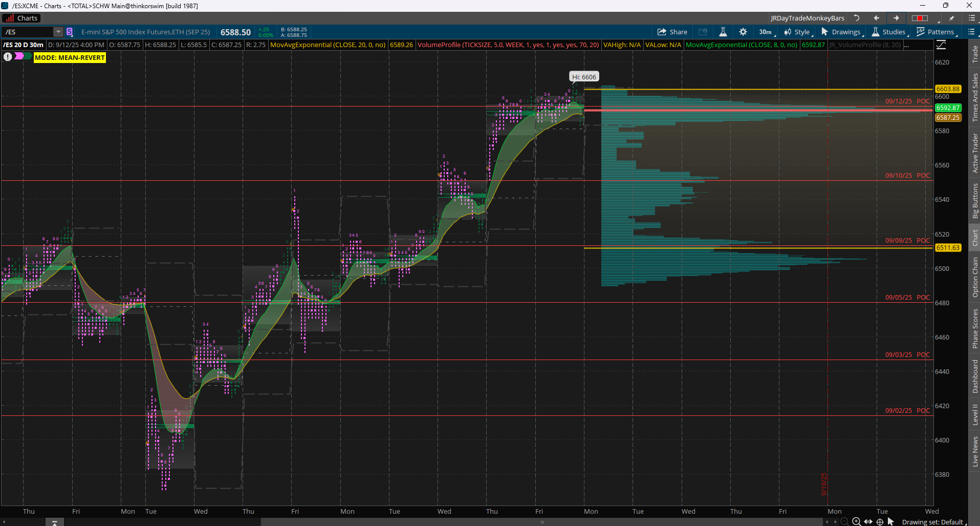Open the Share chart option

coord(672,32)
